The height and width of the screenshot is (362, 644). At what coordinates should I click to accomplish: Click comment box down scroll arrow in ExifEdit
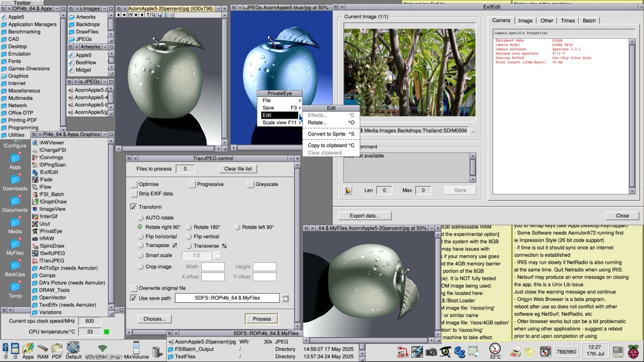tap(473, 179)
